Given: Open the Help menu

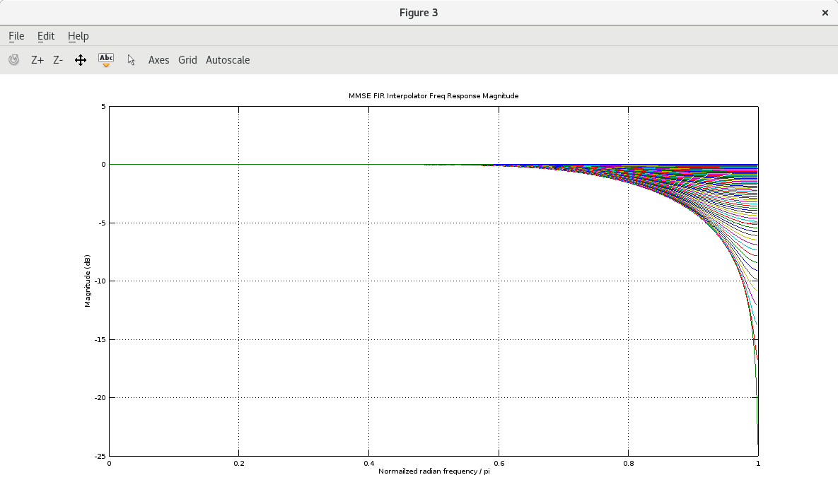Looking at the screenshot, I should 78,36.
